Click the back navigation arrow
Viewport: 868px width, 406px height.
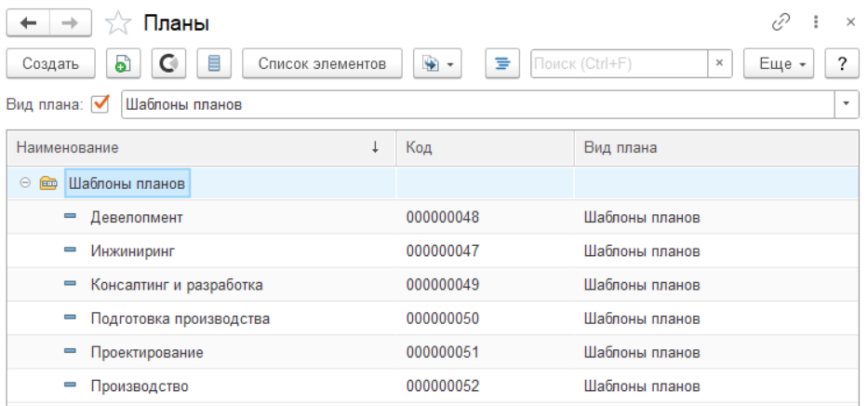click(x=28, y=22)
